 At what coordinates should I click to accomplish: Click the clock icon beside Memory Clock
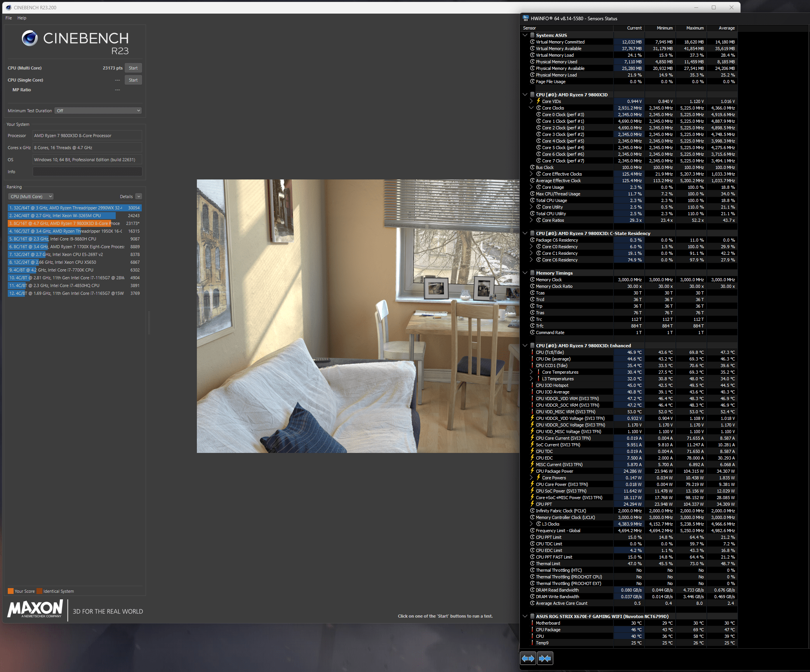coord(532,279)
